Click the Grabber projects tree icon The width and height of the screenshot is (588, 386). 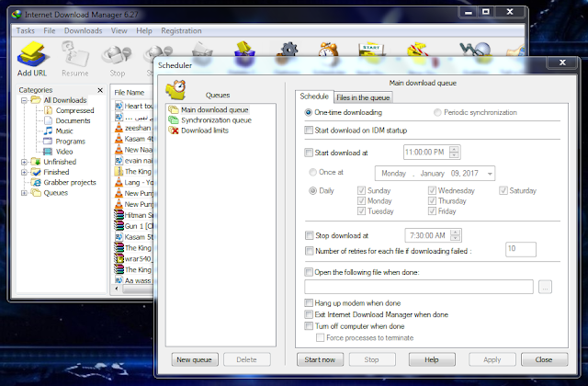click(x=36, y=182)
